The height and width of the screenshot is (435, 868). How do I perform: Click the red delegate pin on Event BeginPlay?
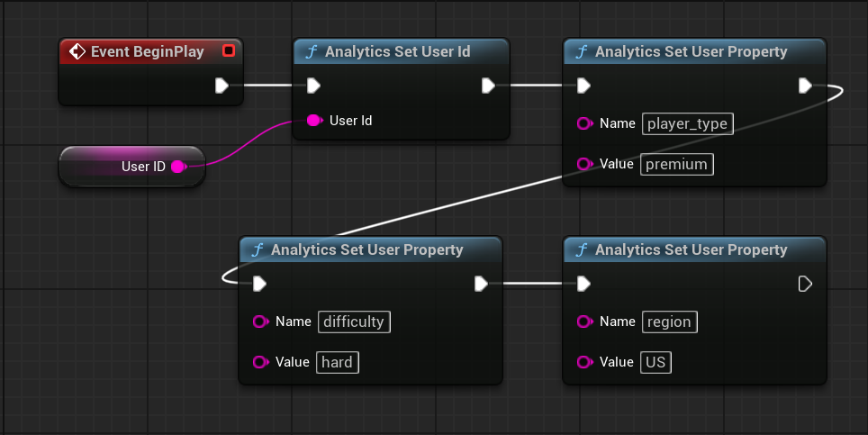229,51
